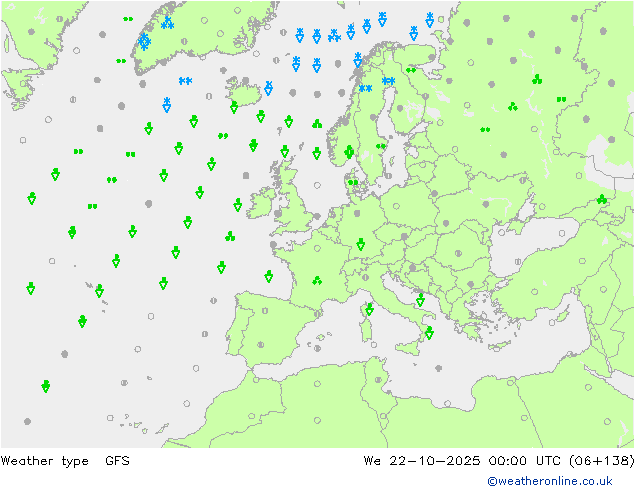Select the shower symbol over Calabria in Italy

(429, 333)
